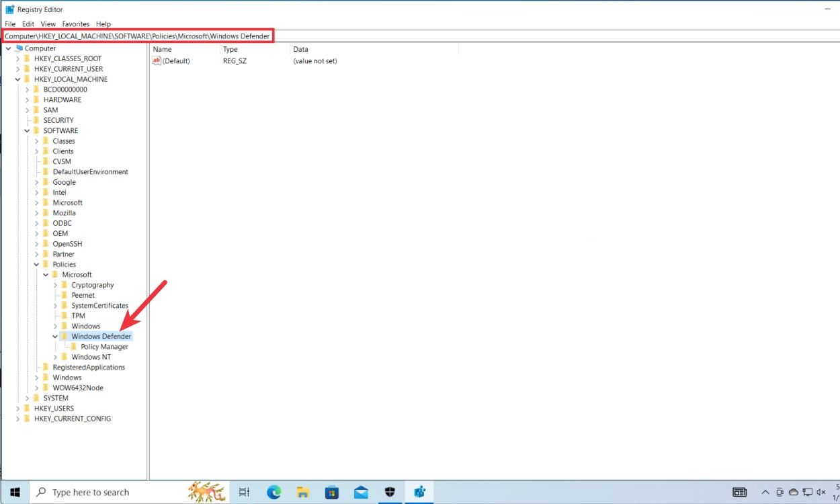Open Windows Security from the taskbar
Viewport: 840px width, 504px height.
[x=390, y=492]
